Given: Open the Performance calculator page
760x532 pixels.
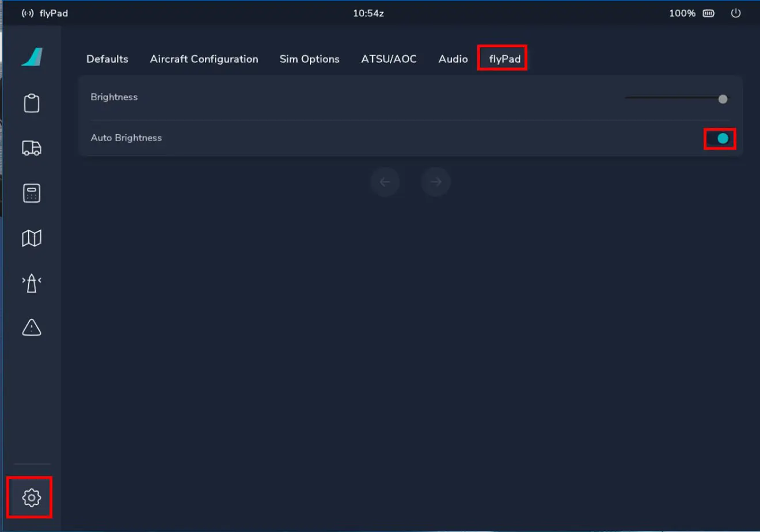Looking at the screenshot, I should (x=32, y=193).
